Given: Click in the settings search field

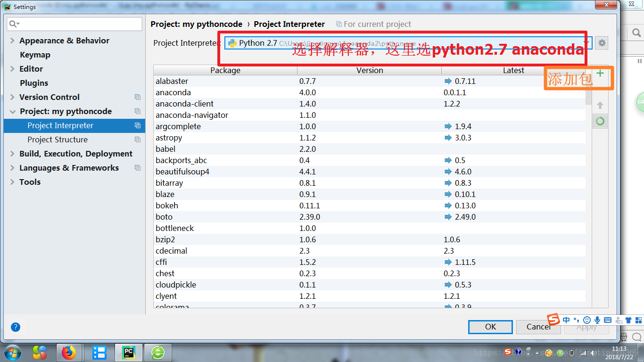Looking at the screenshot, I should click(x=74, y=24).
